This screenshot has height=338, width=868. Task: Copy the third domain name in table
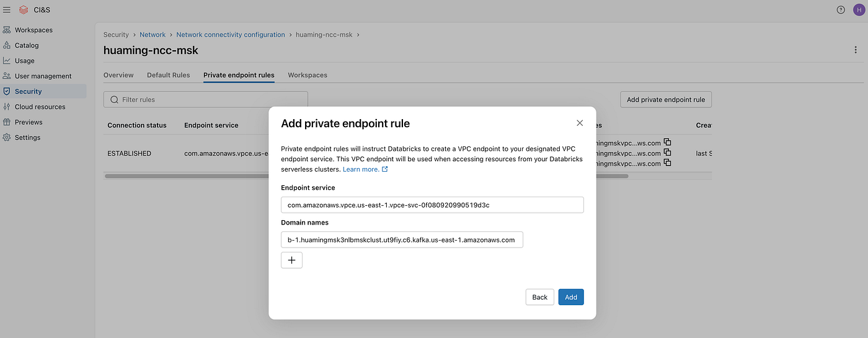click(x=667, y=163)
